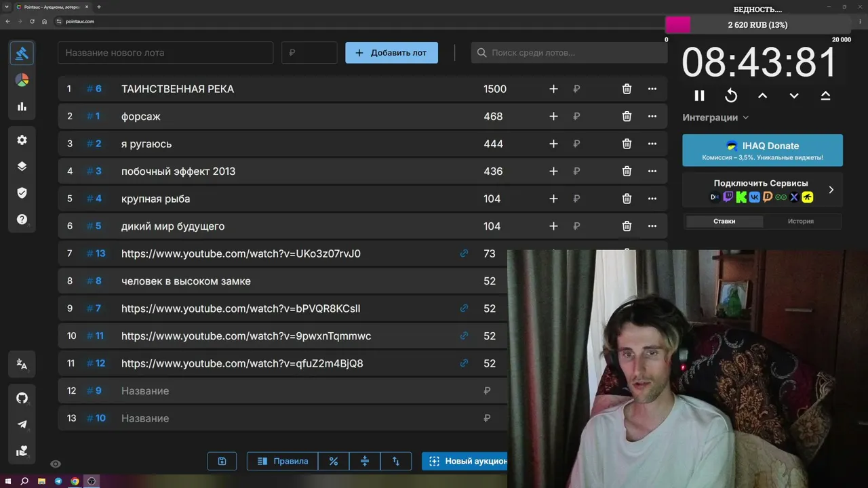Open the wheel pie-chart page in sidebar
The width and height of the screenshot is (868, 488).
click(x=22, y=80)
